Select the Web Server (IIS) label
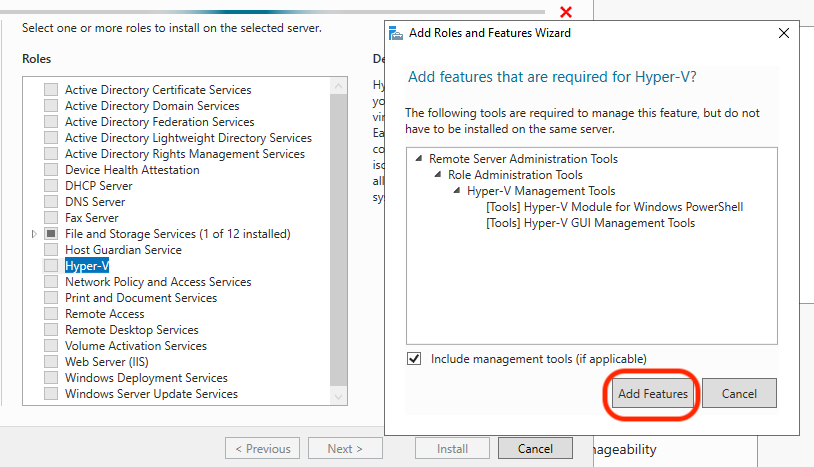 [x=106, y=362]
